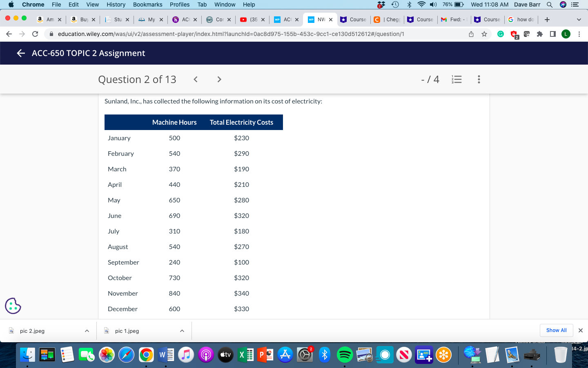Select December's $330 cost cell
The height and width of the screenshot is (368, 588).
[x=241, y=309]
